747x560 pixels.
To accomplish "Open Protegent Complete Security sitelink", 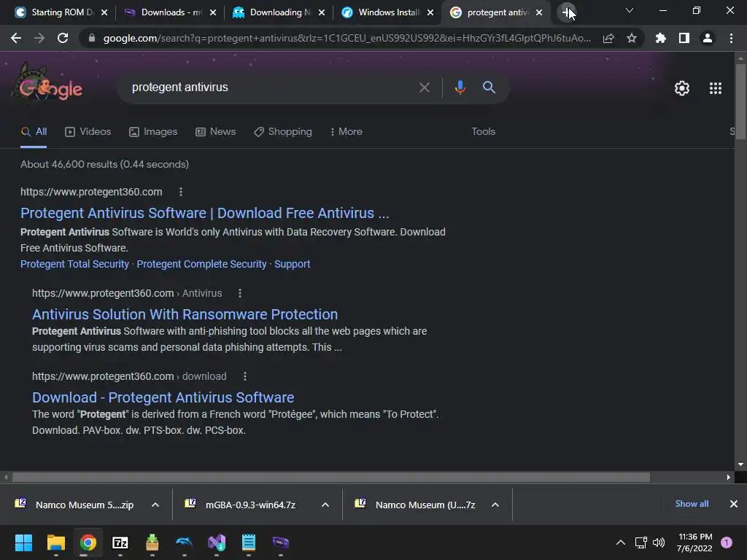I will tap(201, 264).
